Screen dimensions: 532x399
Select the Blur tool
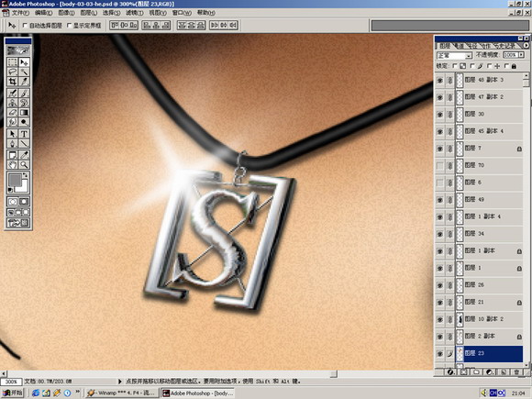(x=13, y=121)
